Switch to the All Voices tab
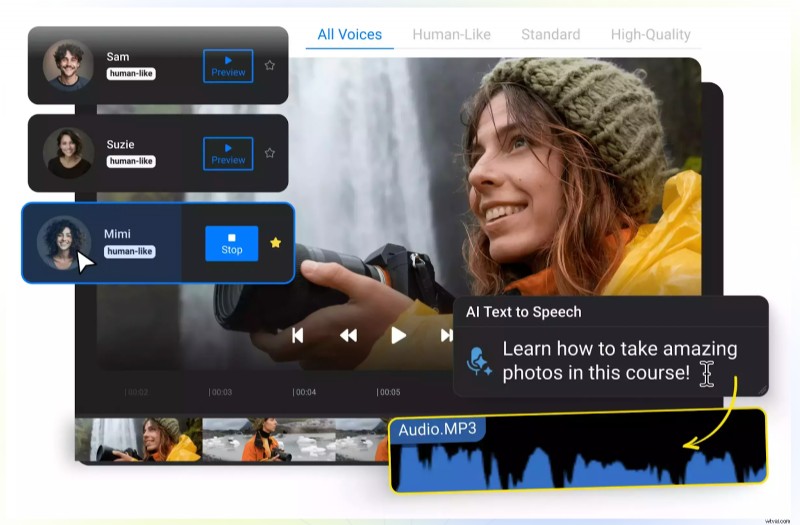Screen dimensions: 800x525 point(349,35)
